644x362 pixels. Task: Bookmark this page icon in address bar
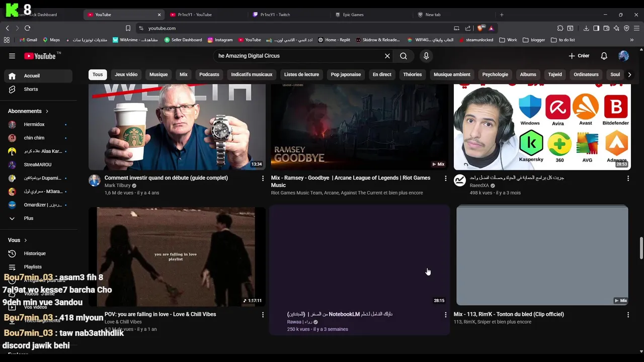128,28
